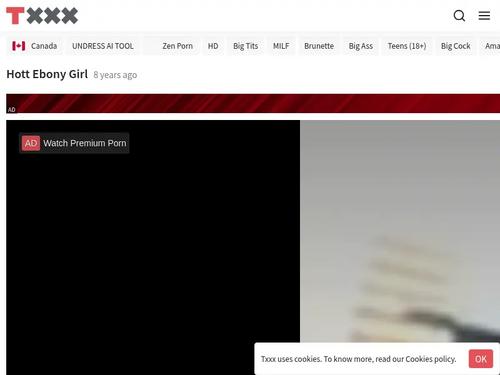
Task: Click the Canadian flag icon
Action: pyautogui.click(x=19, y=46)
